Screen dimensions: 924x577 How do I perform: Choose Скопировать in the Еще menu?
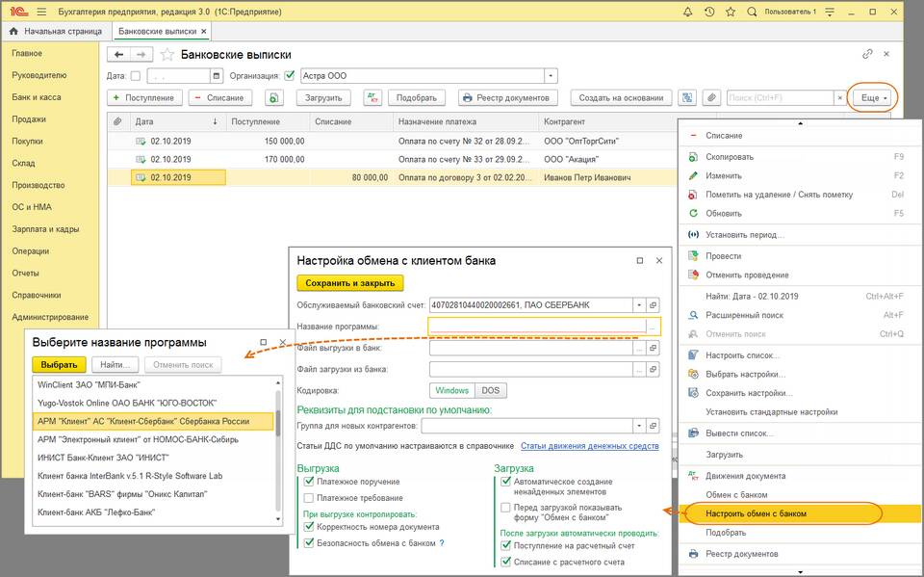[800, 157]
